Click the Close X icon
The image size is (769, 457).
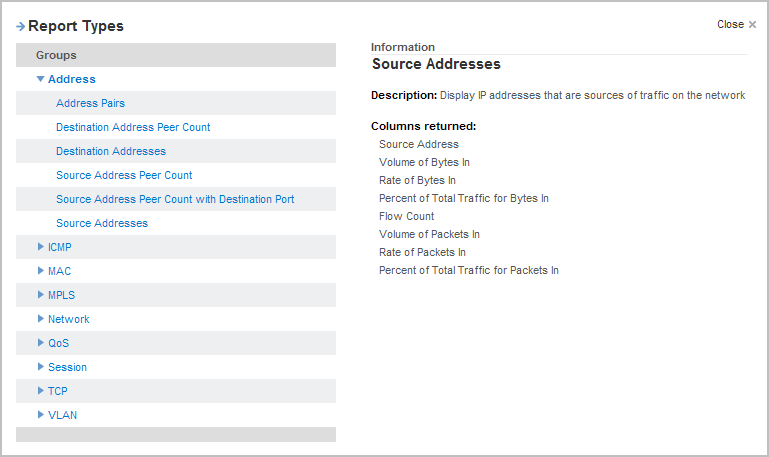point(752,25)
